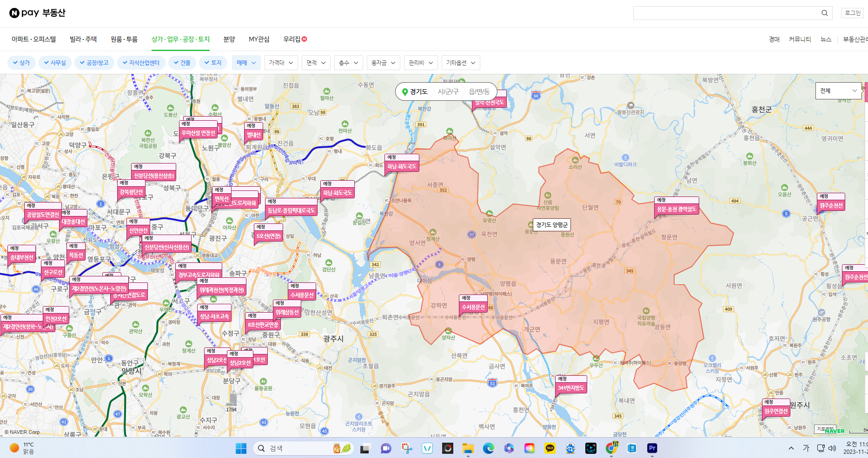The height and width of the screenshot is (458, 868).
Task: Launch KakaoTalk from the taskbar
Action: click(550, 448)
